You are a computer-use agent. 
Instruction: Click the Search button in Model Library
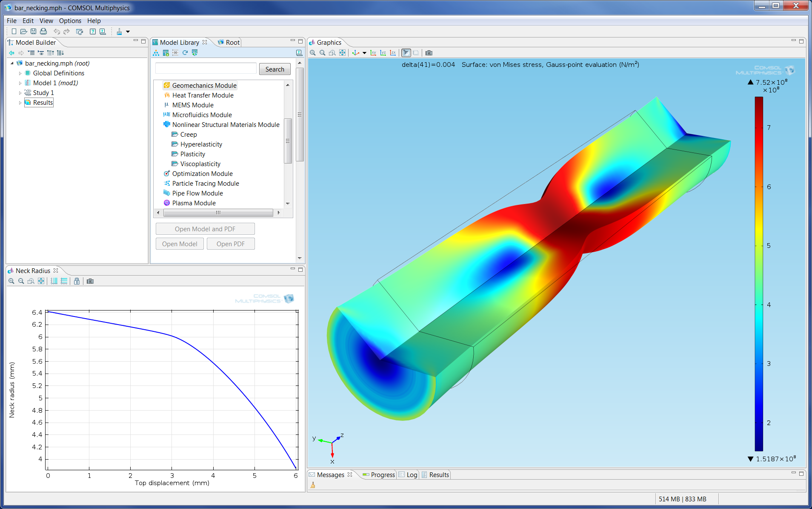[275, 69]
